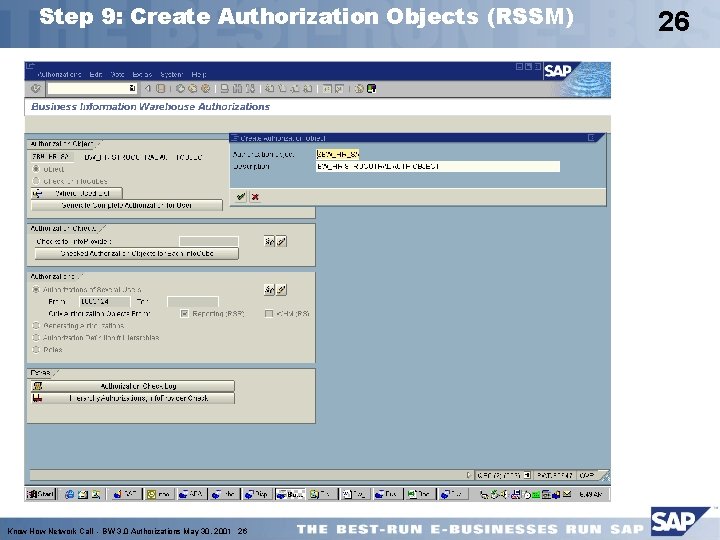This screenshot has width=720, height=540.
Task: Click display glasses icon in Authorizations section
Action: (x=270, y=289)
